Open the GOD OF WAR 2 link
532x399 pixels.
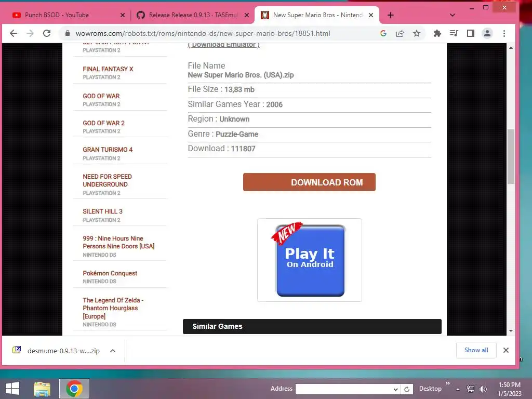click(x=103, y=123)
